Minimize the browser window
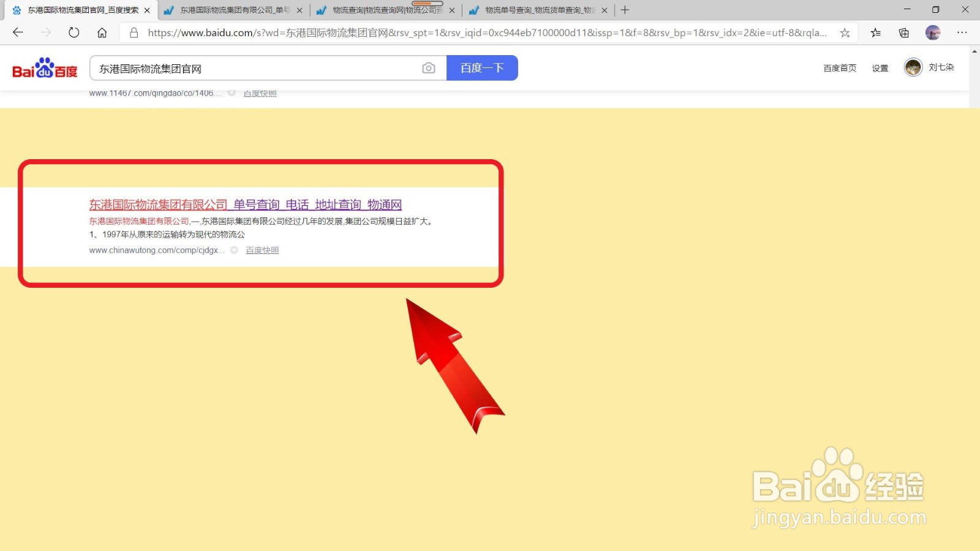 tap(907, 10)
